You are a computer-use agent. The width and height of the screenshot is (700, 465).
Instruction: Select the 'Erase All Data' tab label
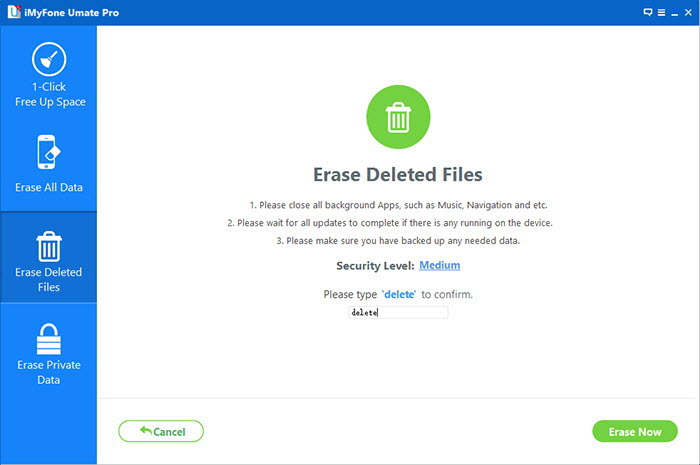(48, 187)
